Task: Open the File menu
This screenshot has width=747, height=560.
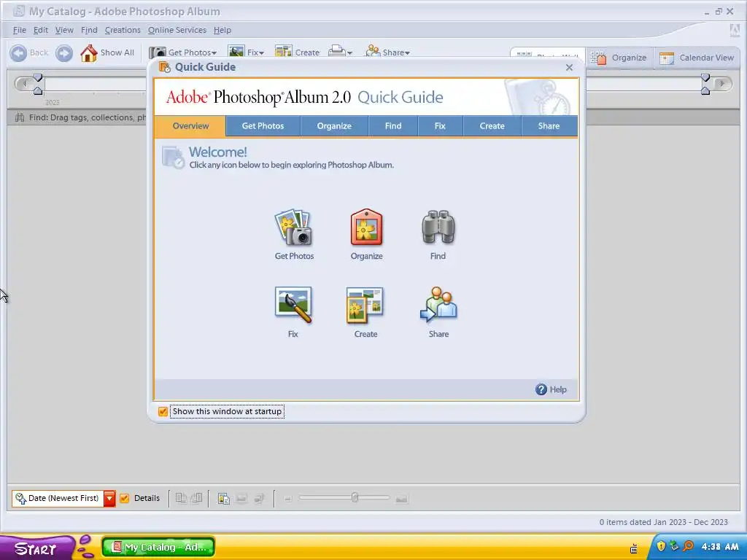Action: pyautogui.click(x=20, y=30)
